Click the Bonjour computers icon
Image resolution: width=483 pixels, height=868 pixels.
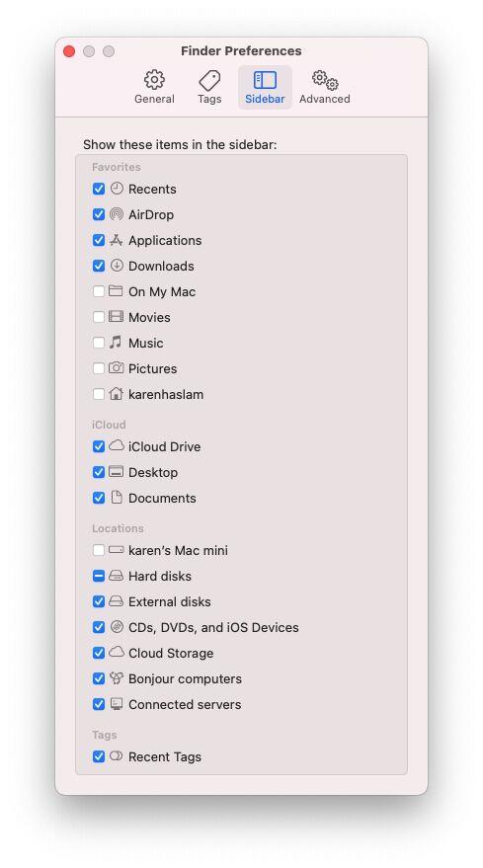tap(117, 678)
